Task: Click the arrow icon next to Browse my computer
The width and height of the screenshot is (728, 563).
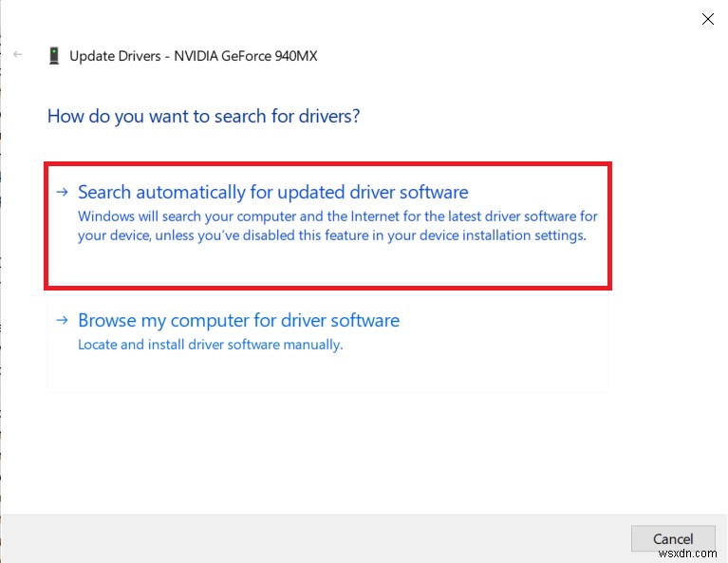Action: tap(63, 320)
